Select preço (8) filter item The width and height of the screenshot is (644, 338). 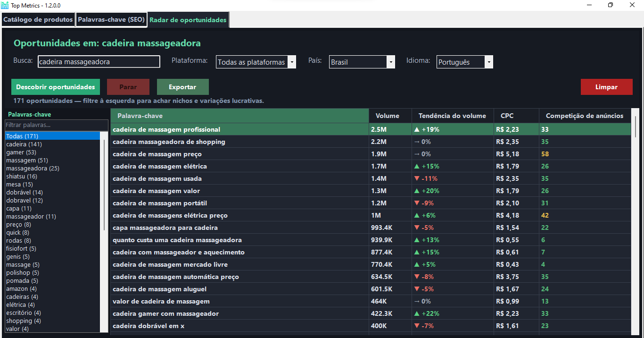point(52,224)
